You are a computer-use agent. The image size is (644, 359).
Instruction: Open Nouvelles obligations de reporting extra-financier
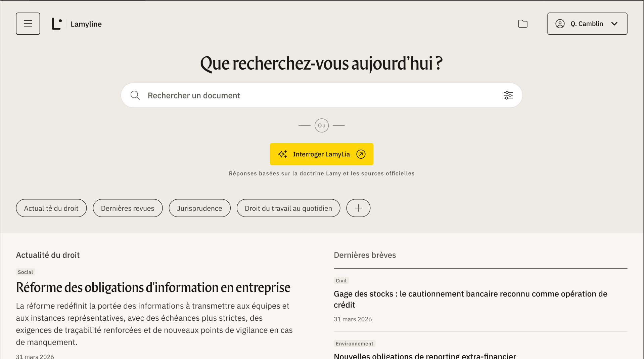point(425,356)
